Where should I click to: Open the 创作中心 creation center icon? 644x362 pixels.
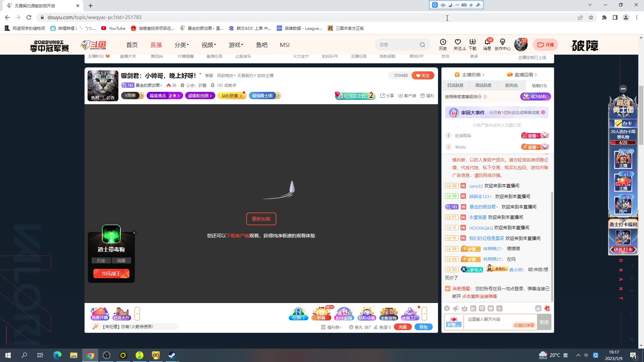(x=502, y=44)
